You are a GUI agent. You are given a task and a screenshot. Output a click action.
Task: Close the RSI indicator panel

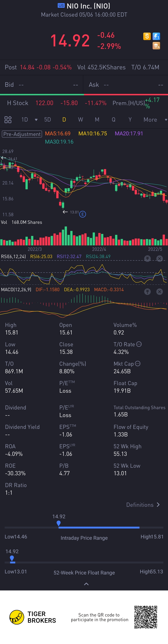(159, 258)
